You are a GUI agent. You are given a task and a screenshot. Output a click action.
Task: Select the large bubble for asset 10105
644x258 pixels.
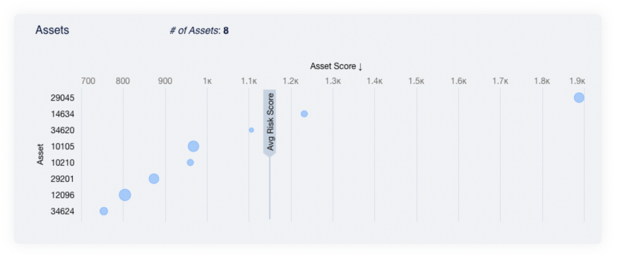click(193, 146)
